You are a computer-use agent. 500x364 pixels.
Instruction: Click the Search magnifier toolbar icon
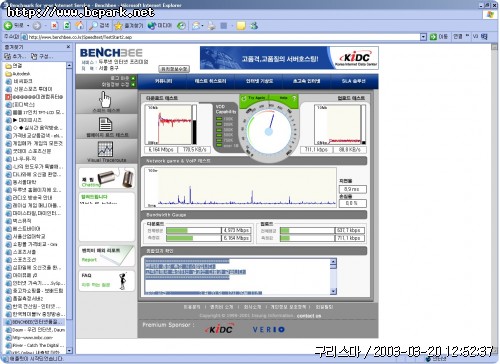point(99,25)
